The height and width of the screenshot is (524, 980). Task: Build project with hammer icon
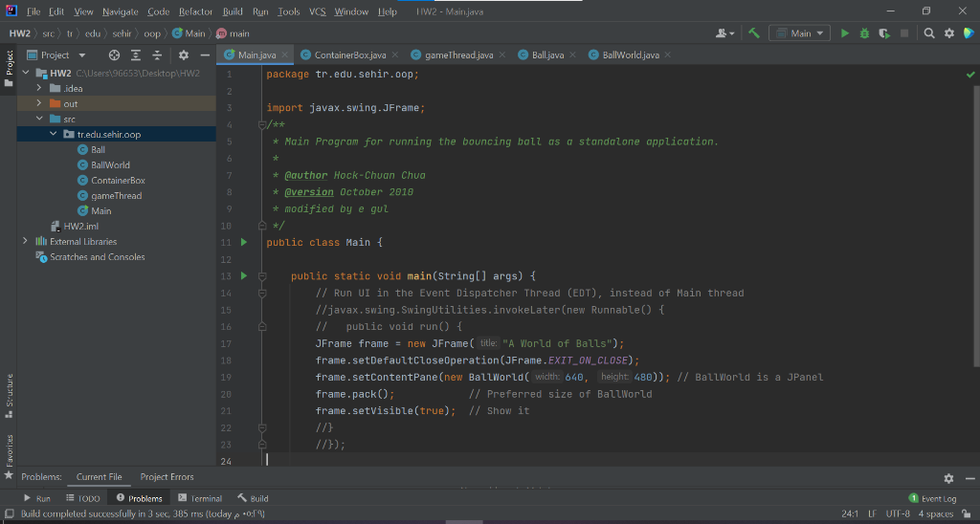pos(754,33)
